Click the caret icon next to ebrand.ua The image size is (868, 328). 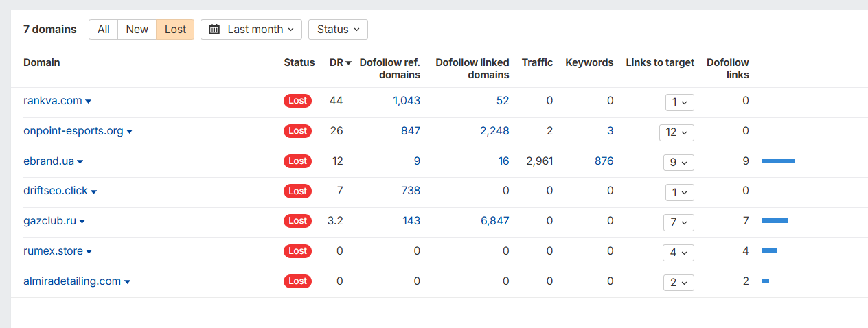(80, 162)
